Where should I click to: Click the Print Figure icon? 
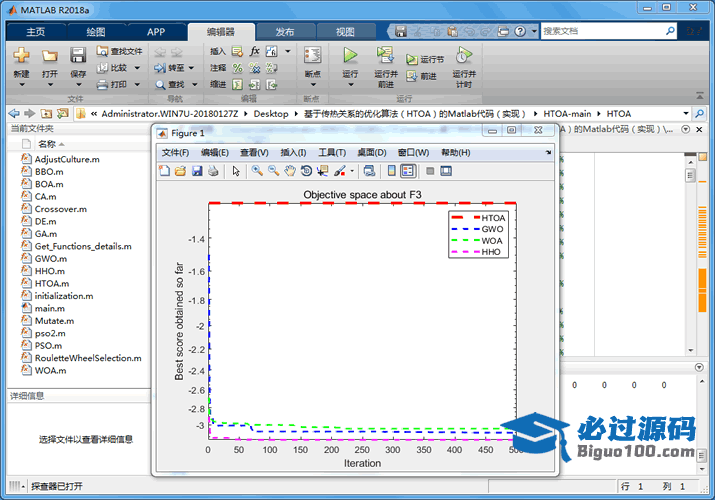click(x=213, y=171)
